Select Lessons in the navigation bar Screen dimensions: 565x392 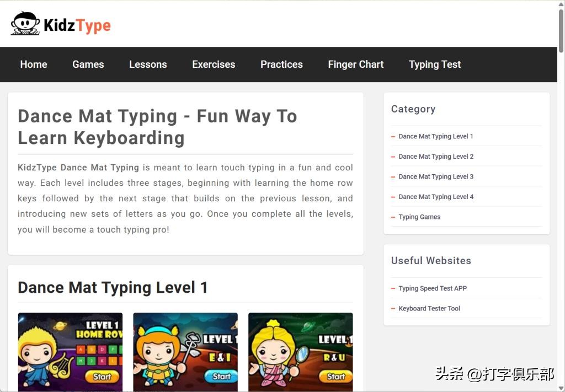pyautogui.click(x=148, y=65)
